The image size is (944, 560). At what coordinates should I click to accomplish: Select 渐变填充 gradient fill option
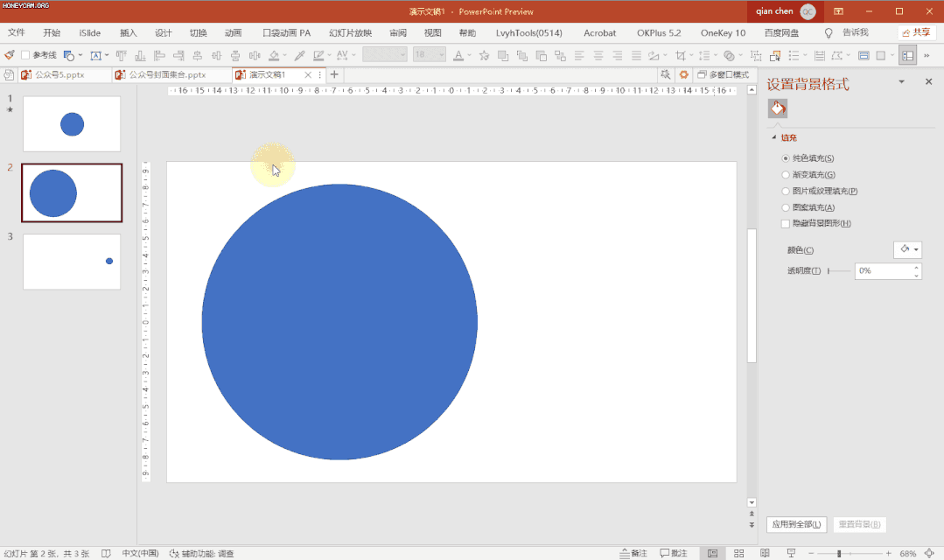[785, 175]
